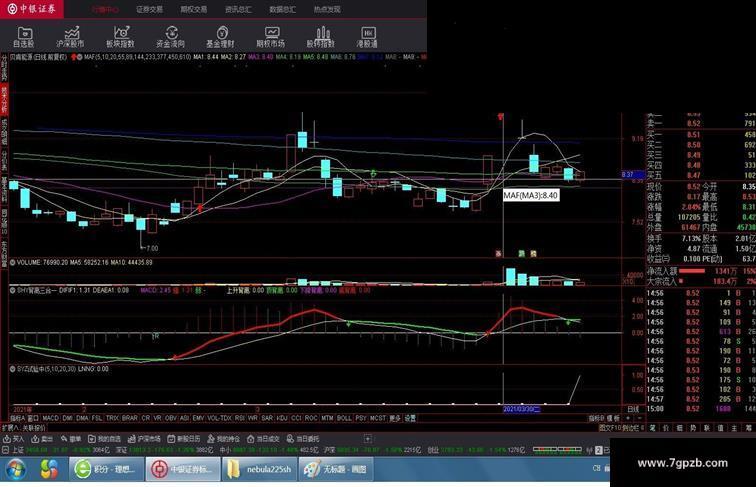Viewport: 756px width, 487px height.
Task: Switch indicator to DMI tab
Action: point(68,418)
